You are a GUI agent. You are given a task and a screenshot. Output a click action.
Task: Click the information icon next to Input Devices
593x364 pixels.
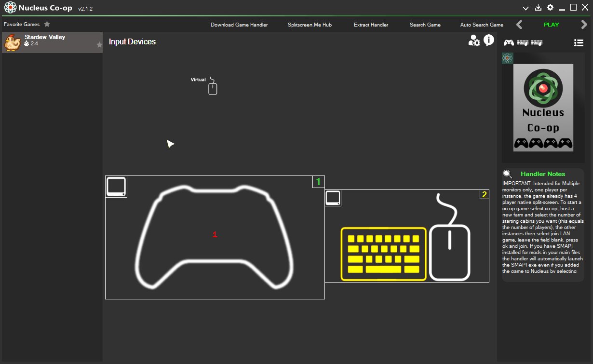489,40
